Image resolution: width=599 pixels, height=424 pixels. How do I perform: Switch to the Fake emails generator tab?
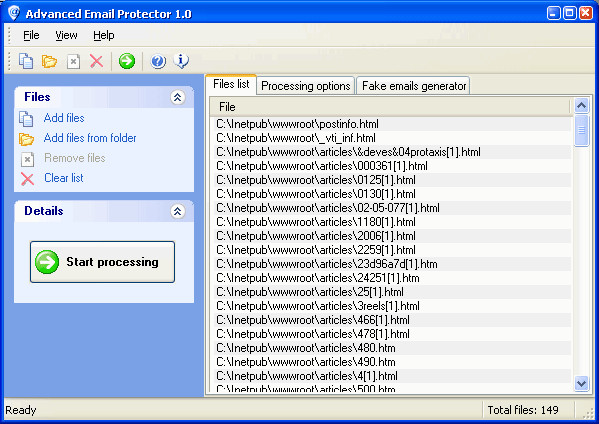414,86
